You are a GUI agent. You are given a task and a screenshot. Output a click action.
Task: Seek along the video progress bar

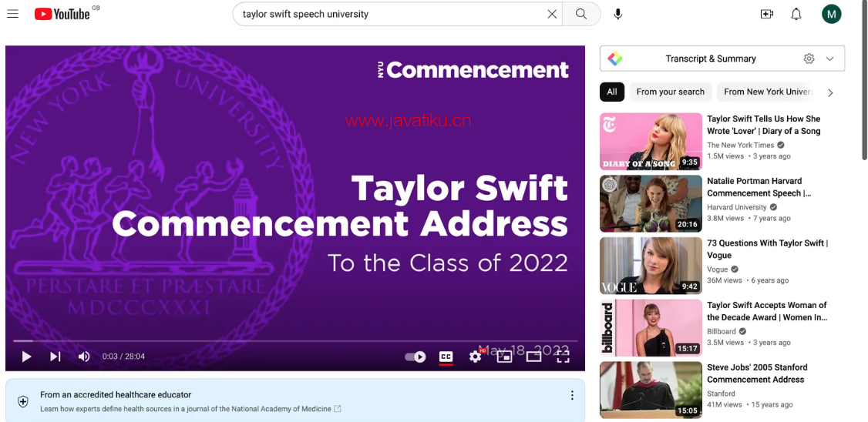295,340
